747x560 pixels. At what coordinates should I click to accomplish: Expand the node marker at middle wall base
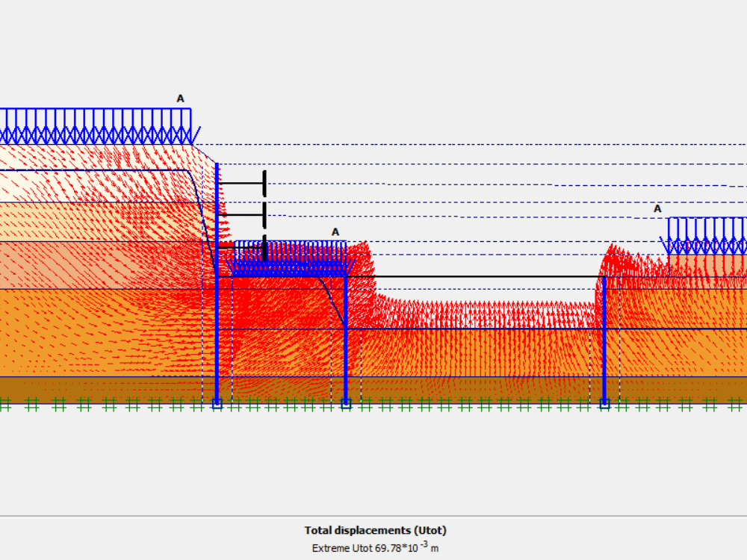point(345,404)
